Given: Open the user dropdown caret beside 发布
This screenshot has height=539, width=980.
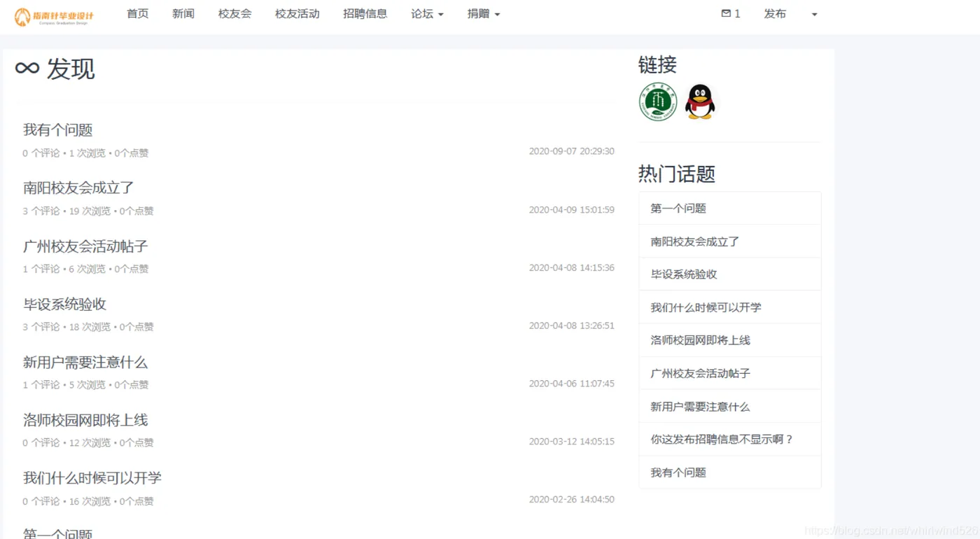Looking at the screenshot, I should pos(814,15).
